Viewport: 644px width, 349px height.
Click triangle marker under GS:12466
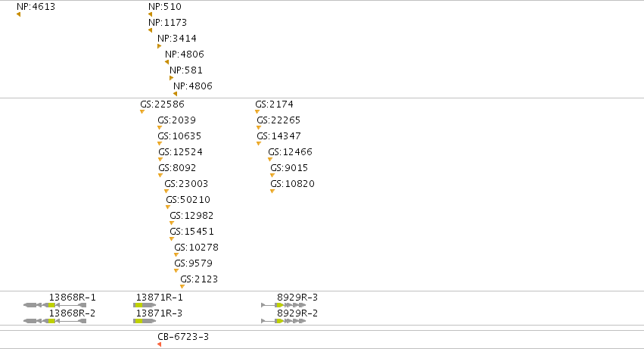click(x=270, y=160)
